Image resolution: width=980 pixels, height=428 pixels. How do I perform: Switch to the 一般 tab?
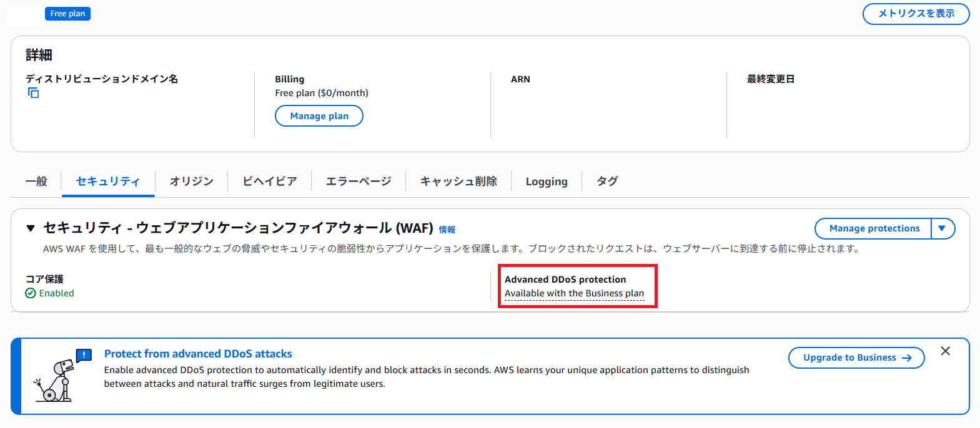36,182
